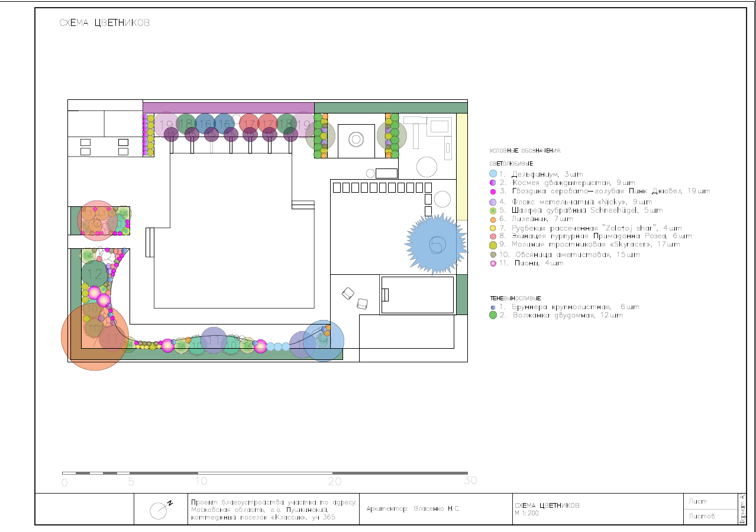Click the scale bar label 20

(335, 482)
